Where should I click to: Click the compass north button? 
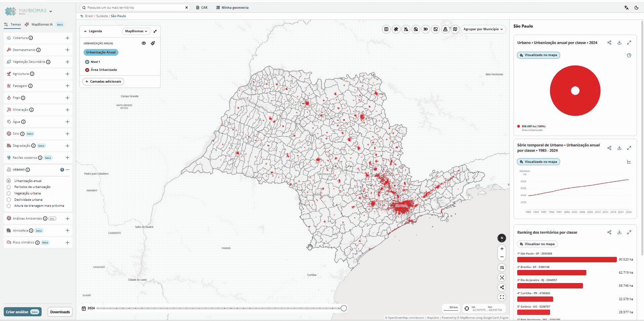tap(502, 238)
